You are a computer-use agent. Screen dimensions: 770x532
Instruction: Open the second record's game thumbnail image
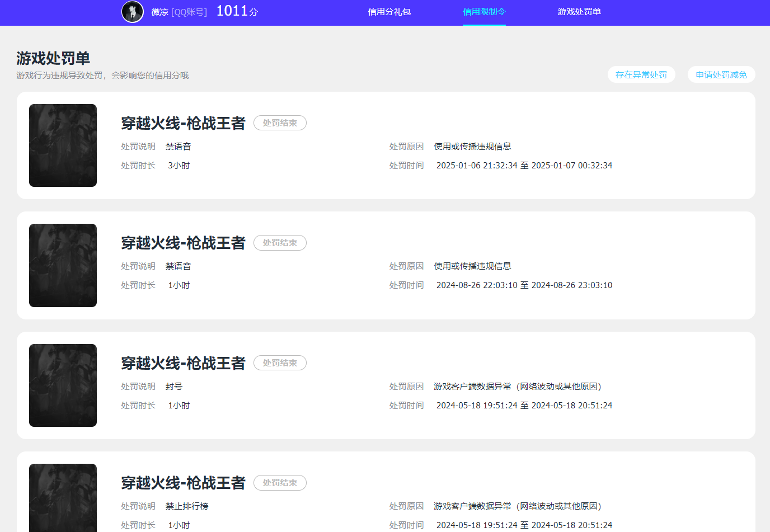63,265
